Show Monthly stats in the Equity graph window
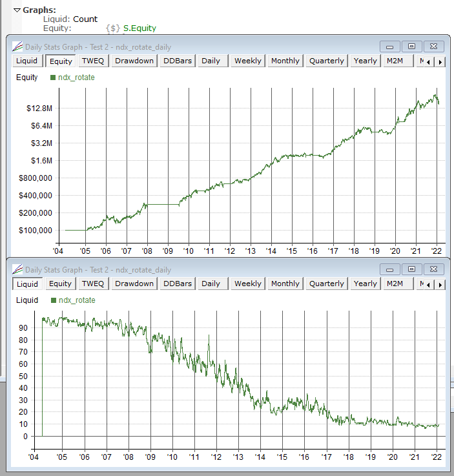 285,61
